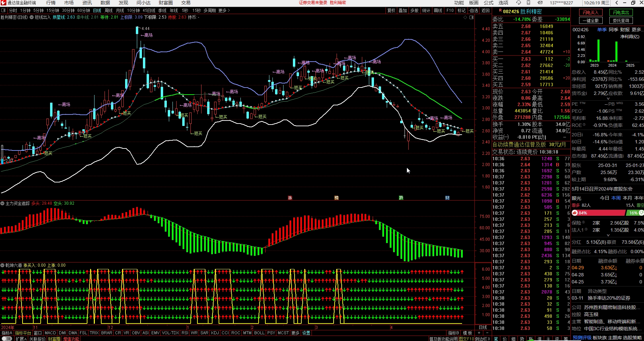The height and width of the screenshot is (341, 644).
Task: Click the 价 icon in bottom bar
Action: (x=505, y=339)
